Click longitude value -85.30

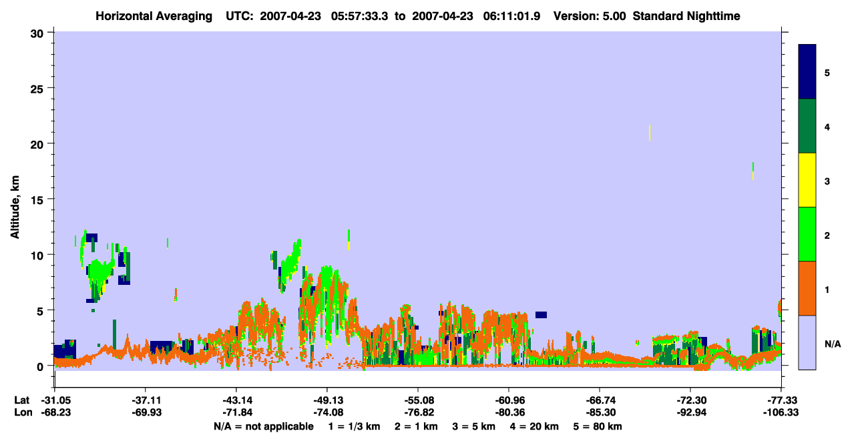pyautogui.click(x=599, y=413)
